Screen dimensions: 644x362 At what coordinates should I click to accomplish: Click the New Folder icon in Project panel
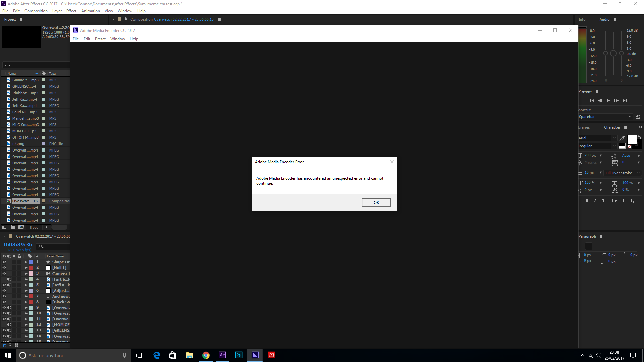point(13,227)
